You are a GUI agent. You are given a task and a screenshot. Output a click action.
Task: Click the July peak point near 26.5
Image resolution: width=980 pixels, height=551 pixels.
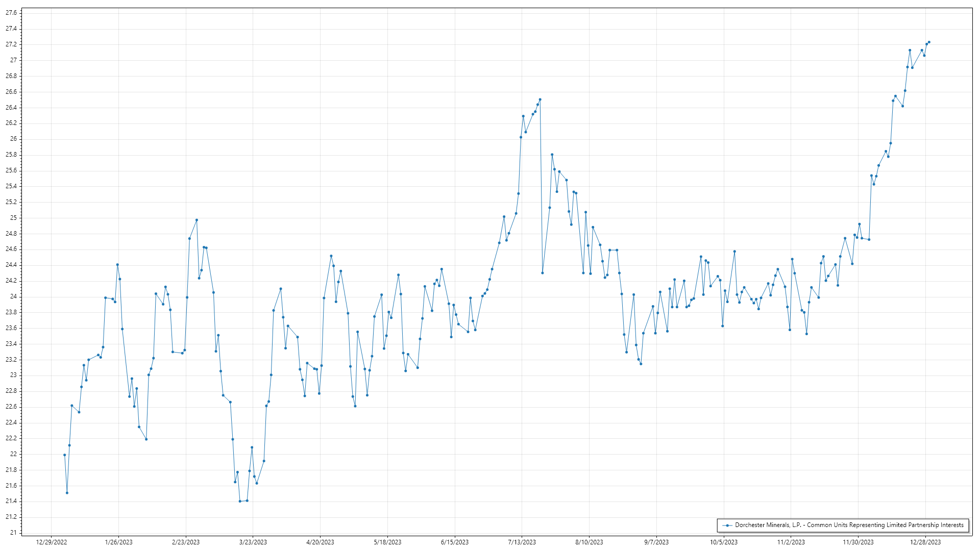click(x=540, y=99)
